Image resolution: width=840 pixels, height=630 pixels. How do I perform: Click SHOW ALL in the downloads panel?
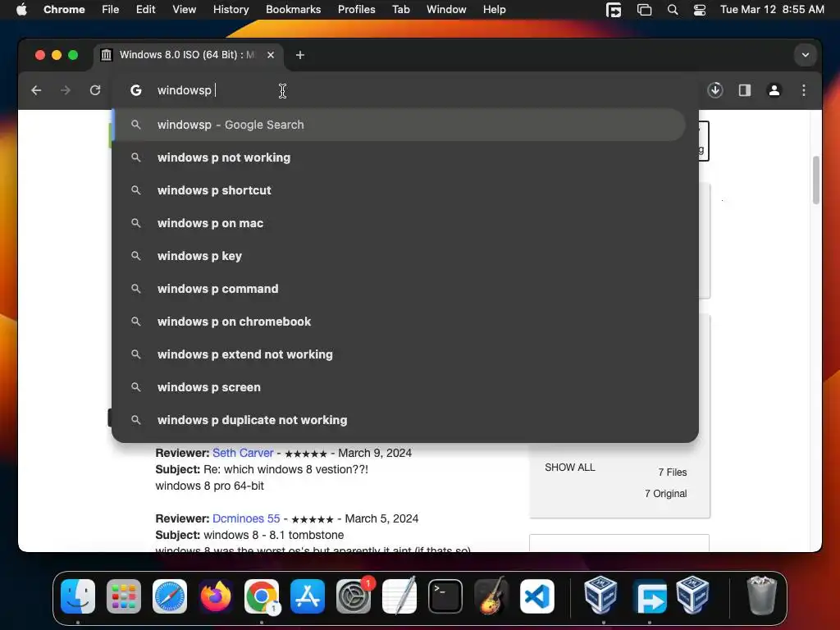tap(570, 467)
